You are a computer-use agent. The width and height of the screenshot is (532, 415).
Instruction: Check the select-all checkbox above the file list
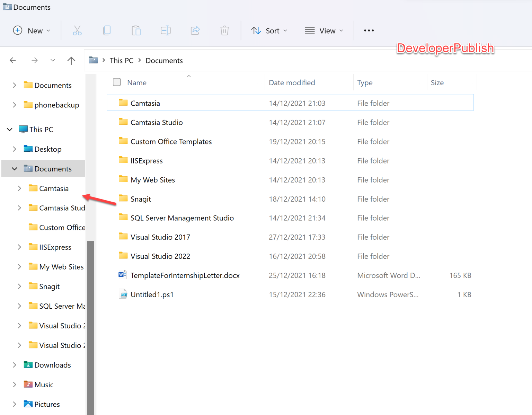click(117, 82)
